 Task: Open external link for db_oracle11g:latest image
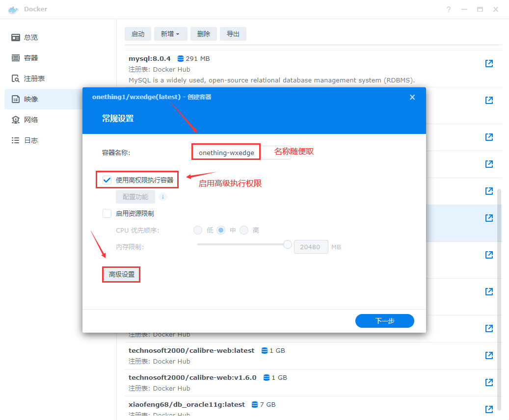pos(489,409)
